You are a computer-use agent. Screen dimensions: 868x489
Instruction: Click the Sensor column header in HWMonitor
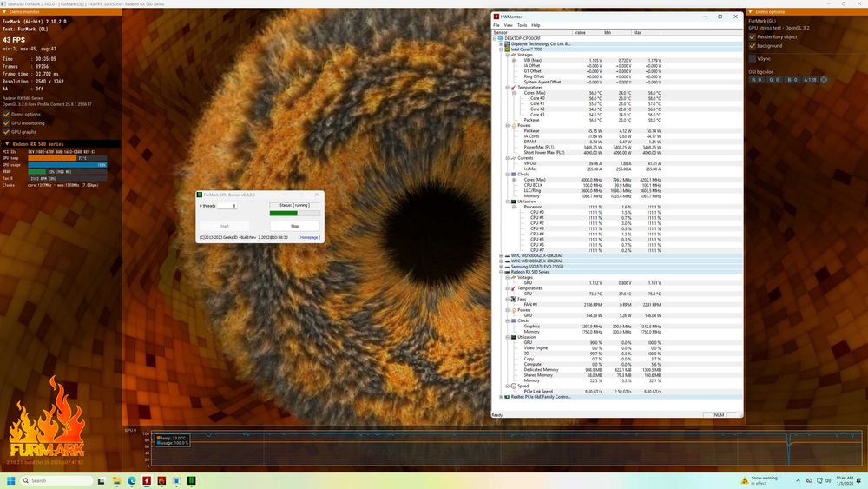tap(532, 33)
